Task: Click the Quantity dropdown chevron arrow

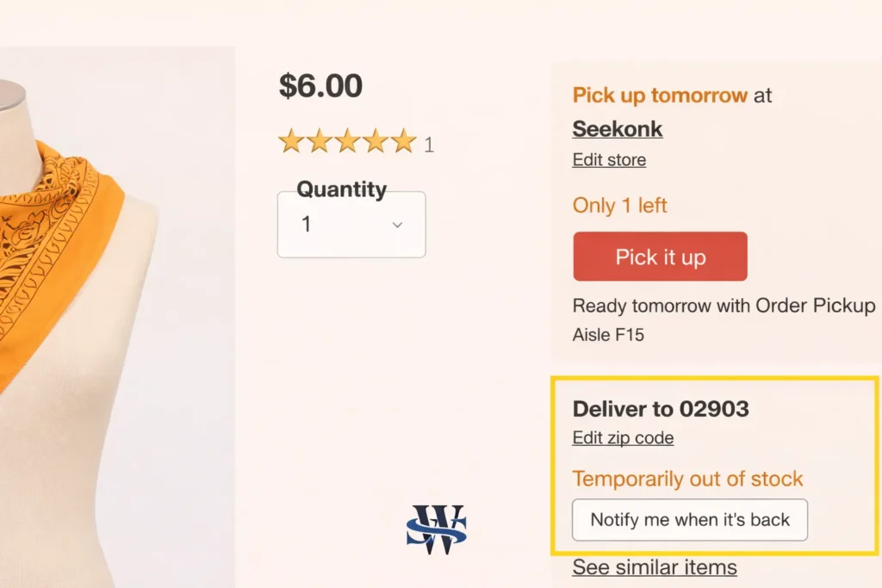Action: click(x=397, y=224)
